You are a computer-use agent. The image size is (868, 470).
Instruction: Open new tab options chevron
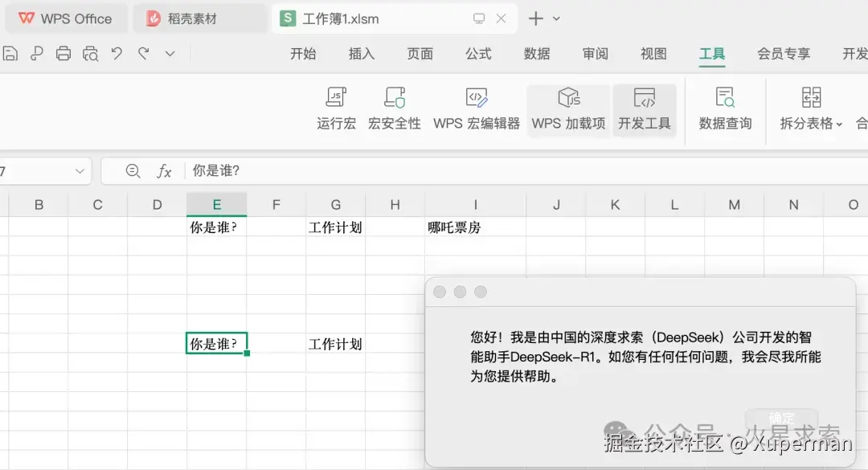(556, 18)
